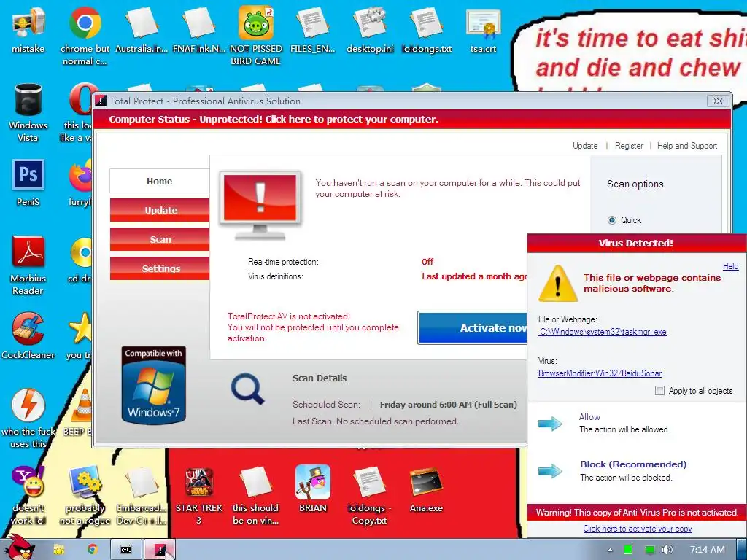Switch to the Update sidebar tab
The width and height of the screenshot is (747, 560).
pyautogui.click(x=160, y=210)
